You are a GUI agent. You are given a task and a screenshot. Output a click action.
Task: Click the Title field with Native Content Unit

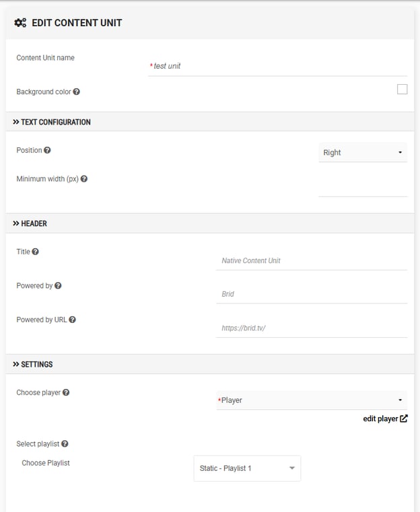(312, 260)
